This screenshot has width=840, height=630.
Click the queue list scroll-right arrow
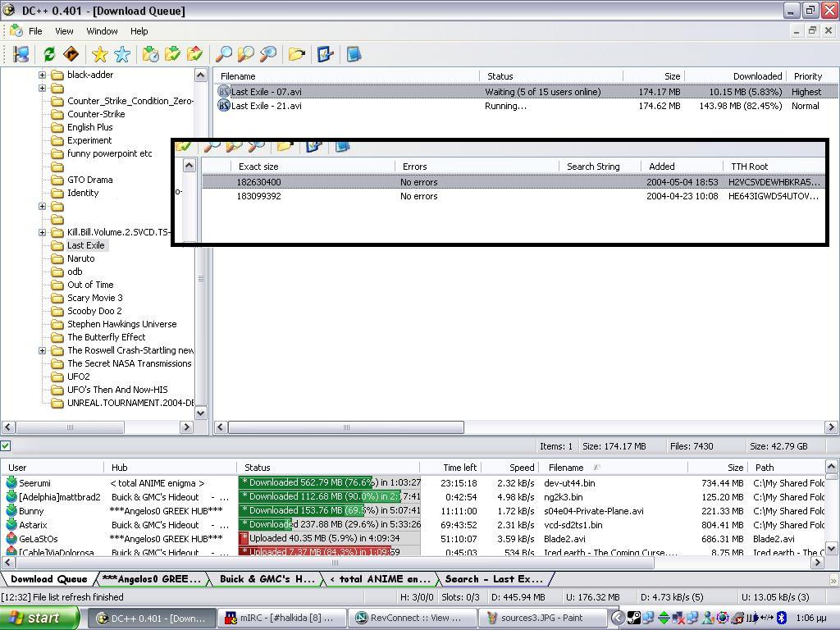coord(832,427)
